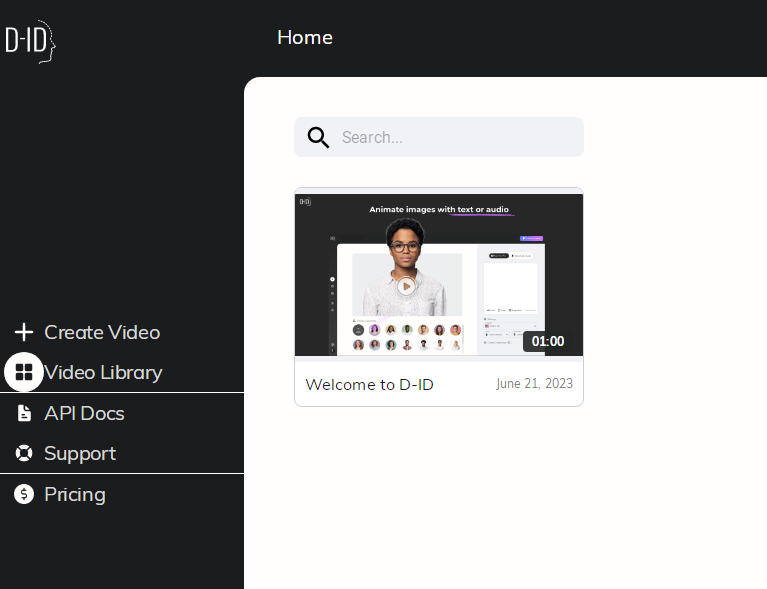Click the grid icon for Video Library

(24, 372)
